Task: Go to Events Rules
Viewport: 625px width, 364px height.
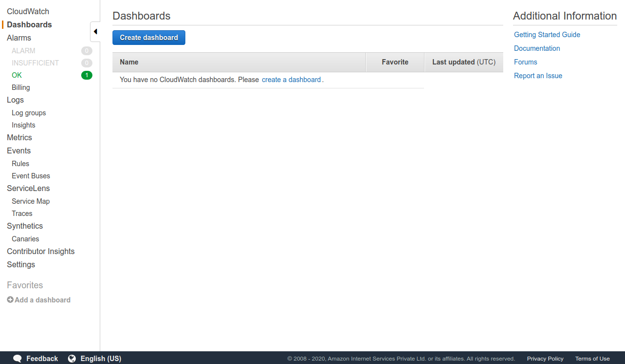Action: pyautogui.click(x=21, y=164)
